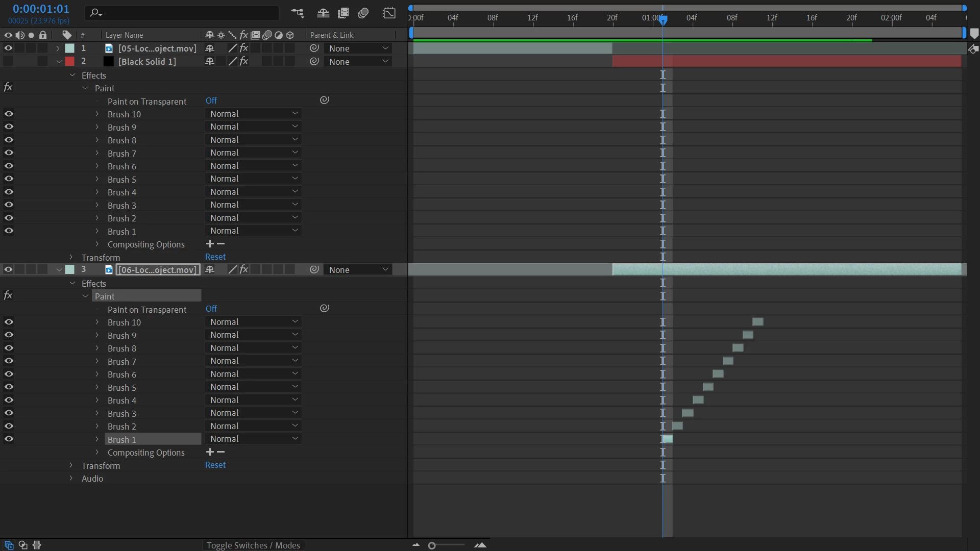This screenshot has width=980, height=551.
Task: Expand the Audio group of layer 3
Action: 71,479
